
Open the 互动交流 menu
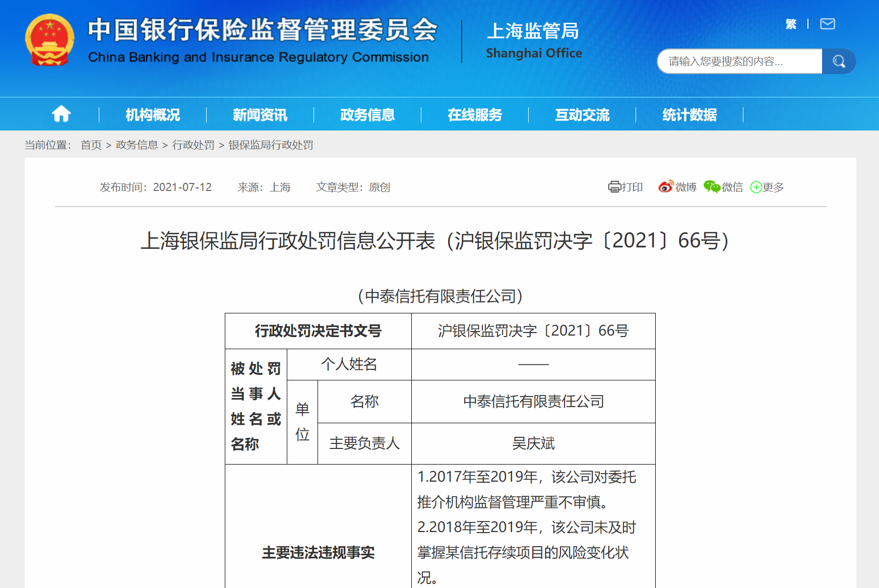click(582, 115)
